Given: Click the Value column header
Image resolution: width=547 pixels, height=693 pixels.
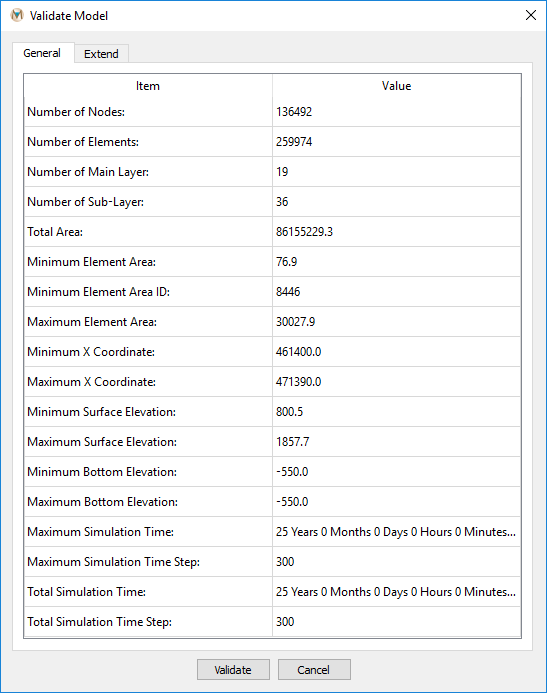Looking at the screenshot, I should pos(396,86).
